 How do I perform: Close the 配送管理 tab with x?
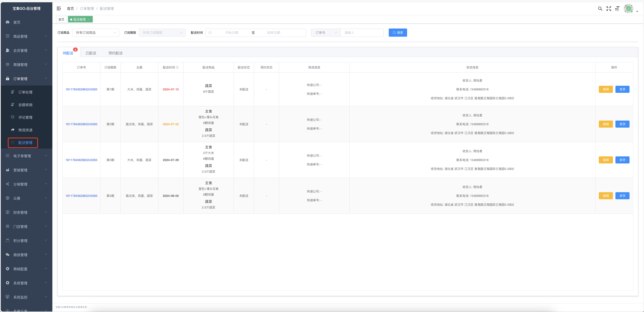click(x=88, y=20)
